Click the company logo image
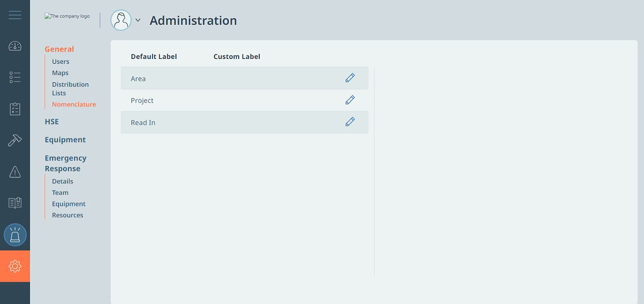This screenshot has width=644, height=304. coord(67,16)
